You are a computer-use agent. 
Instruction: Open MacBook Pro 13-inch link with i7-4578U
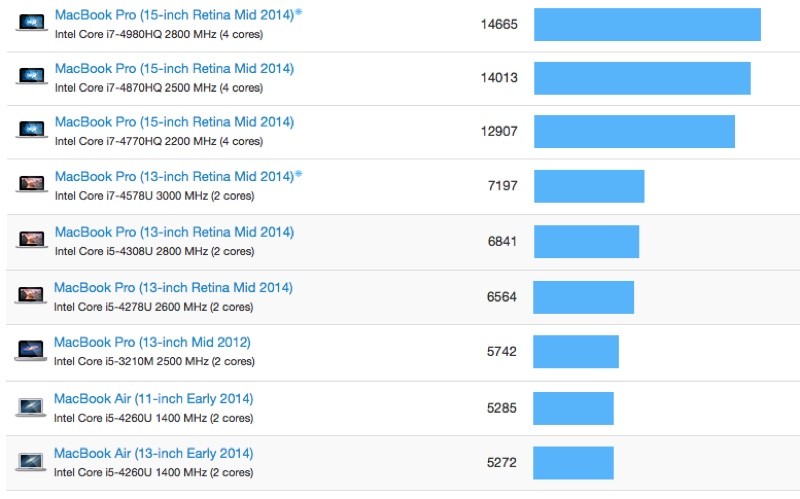[174, 177]
